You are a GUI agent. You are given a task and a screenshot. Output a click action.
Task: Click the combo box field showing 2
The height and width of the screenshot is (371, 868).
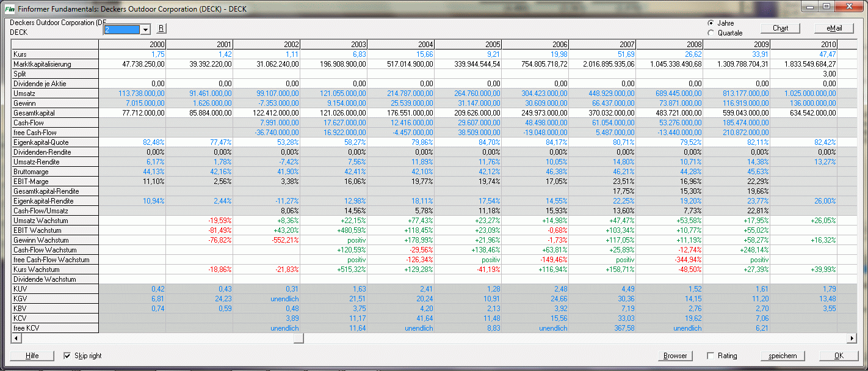click(121, 29)
